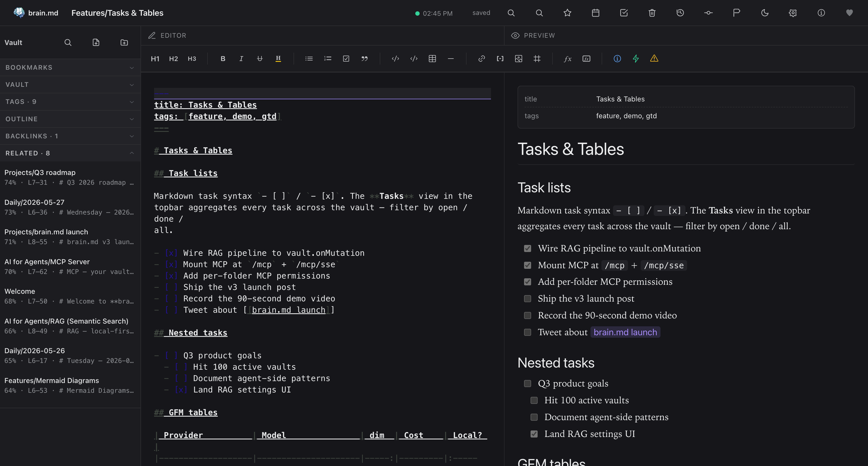
Task: Search the vault in sidebar
Action: (68, 43)
